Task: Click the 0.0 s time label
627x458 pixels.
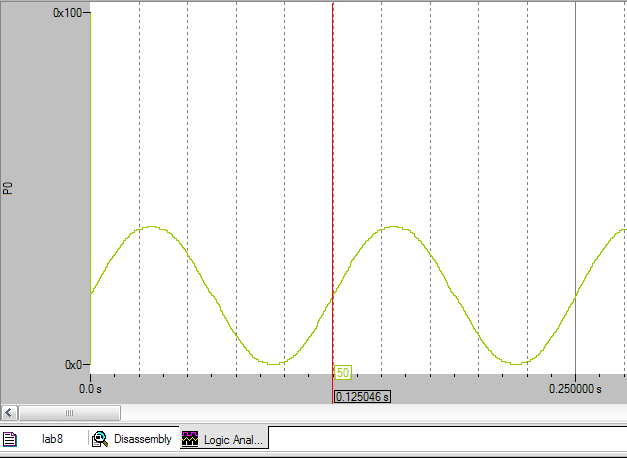Action: click(90, 389)
